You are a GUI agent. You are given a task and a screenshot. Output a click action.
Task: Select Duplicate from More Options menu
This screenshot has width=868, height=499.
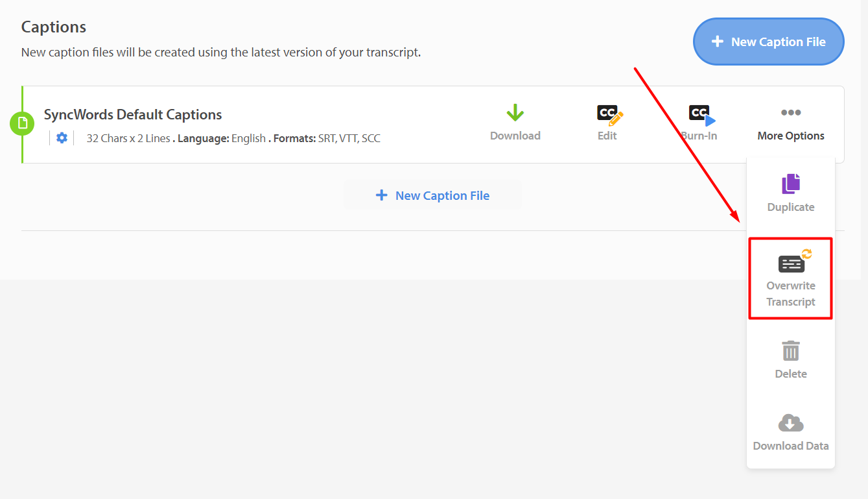(791, 193)
